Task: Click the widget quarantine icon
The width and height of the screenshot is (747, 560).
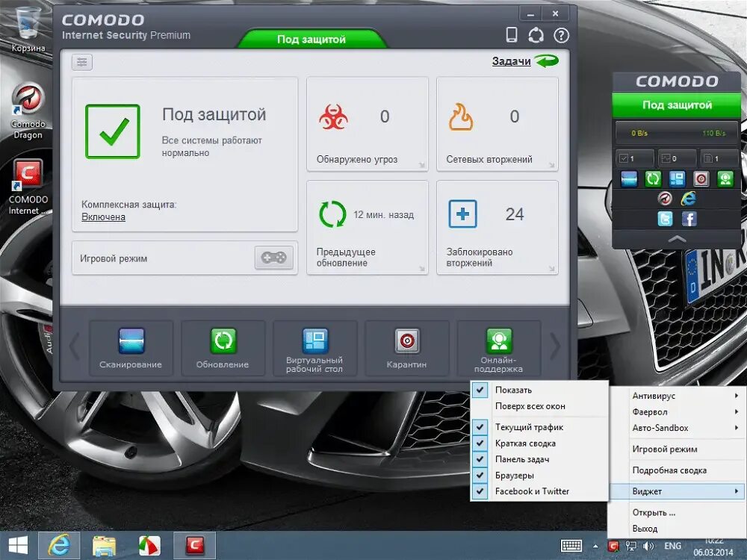Action: click(701, 179)
